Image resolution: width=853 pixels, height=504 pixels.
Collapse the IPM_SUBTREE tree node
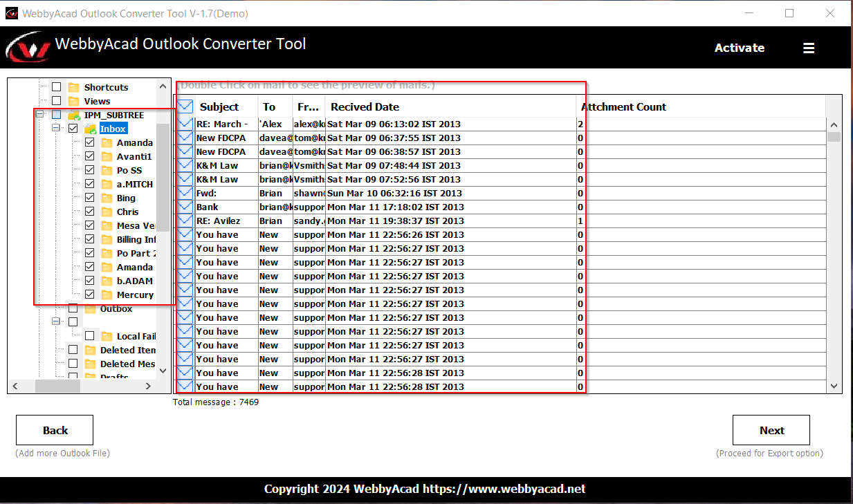39,115
